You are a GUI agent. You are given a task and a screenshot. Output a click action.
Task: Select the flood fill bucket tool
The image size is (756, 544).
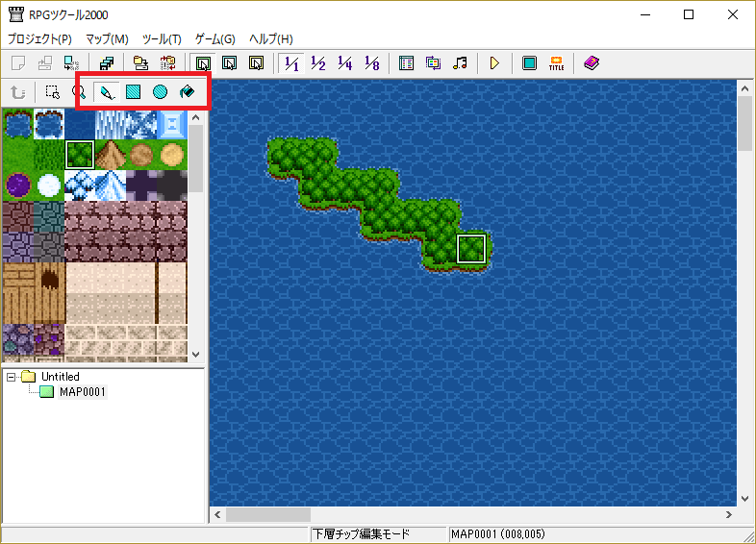point(188,92)
